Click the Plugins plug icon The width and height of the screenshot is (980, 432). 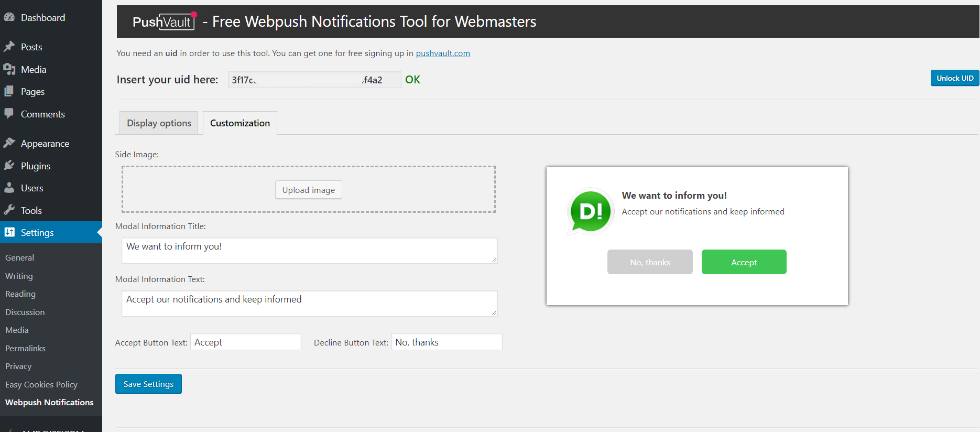point(9,166)
